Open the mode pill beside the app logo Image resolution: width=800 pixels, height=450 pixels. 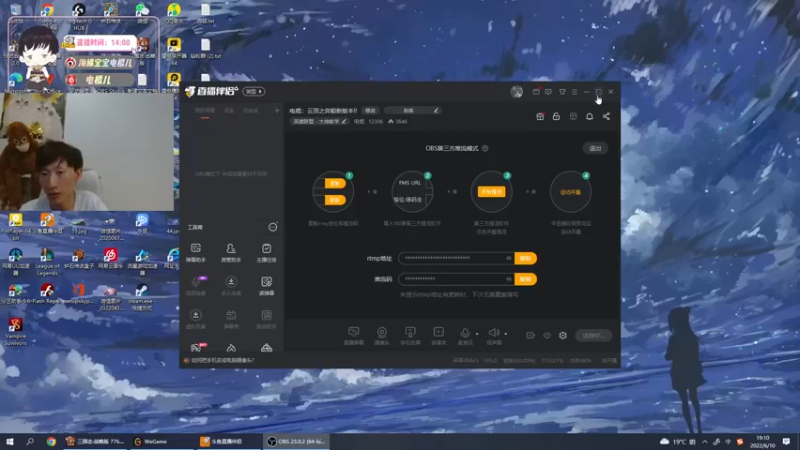coord(254,91)
